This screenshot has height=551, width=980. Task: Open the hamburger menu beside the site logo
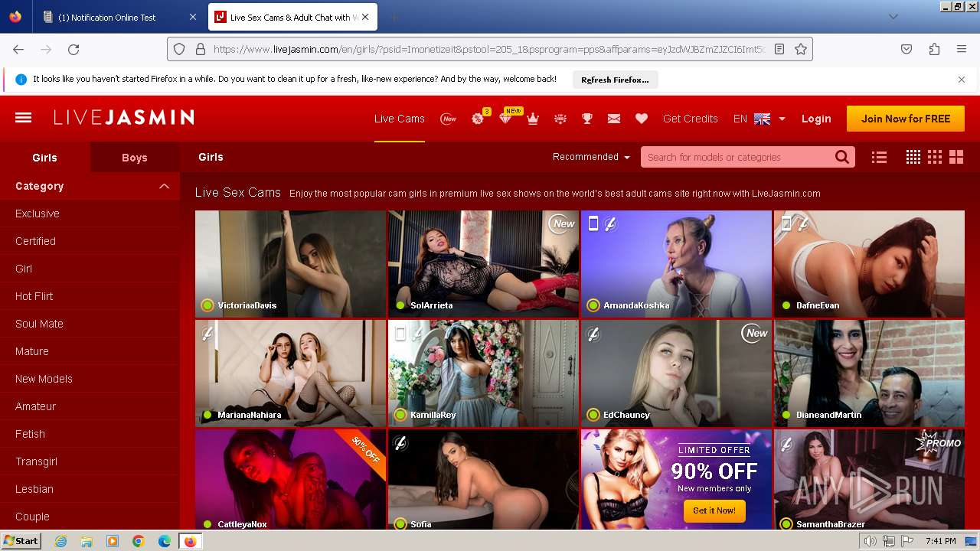23,118
